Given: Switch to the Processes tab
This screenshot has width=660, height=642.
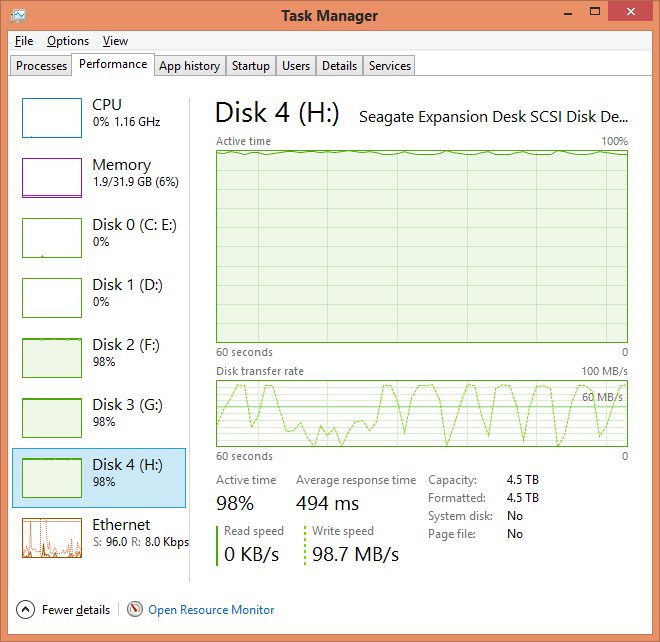Looking at the screenshot, I should [41, 66].
